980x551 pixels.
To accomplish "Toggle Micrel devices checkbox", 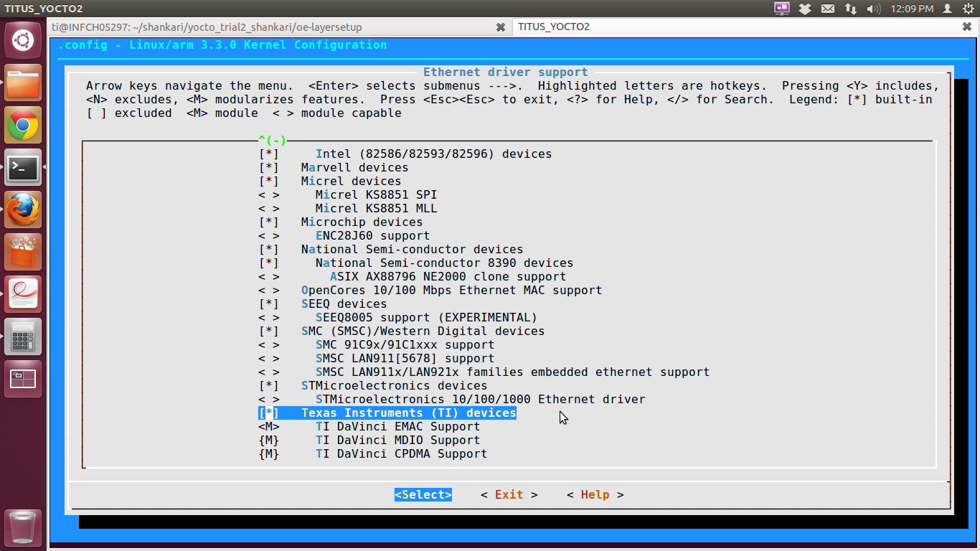I will click(x=269, y=181).
